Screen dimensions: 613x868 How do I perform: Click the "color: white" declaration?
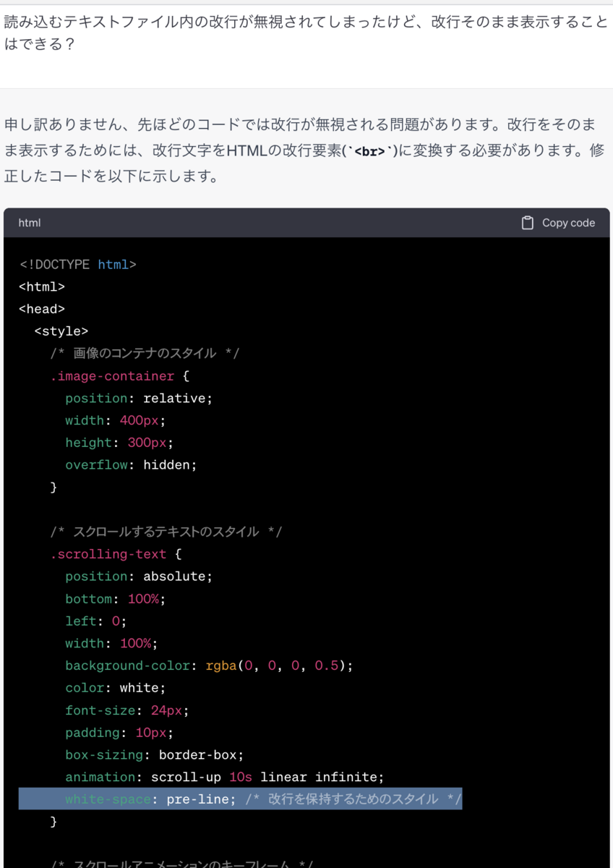[x=115, y=688]
